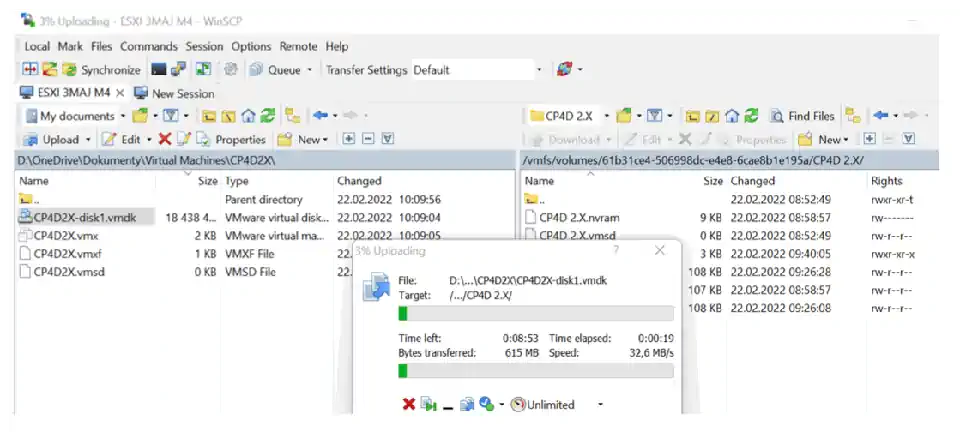The image size is (972, 444).
Task: Go to local parent directory icon
Action: (x=210, y=116)
